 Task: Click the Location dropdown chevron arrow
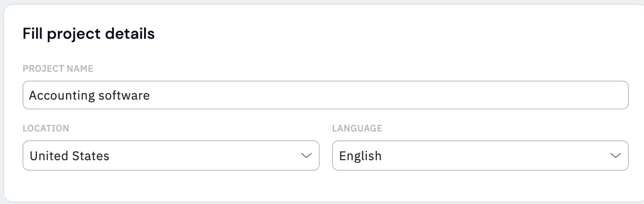coord(306,155)
